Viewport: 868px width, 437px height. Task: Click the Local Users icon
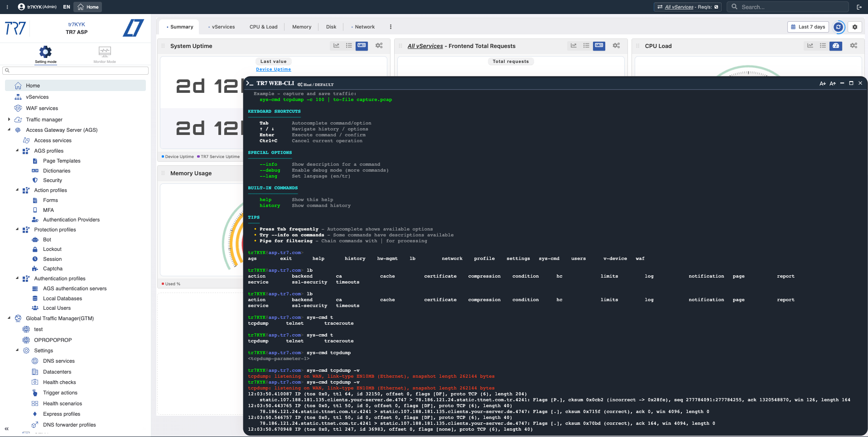[35, 308]
